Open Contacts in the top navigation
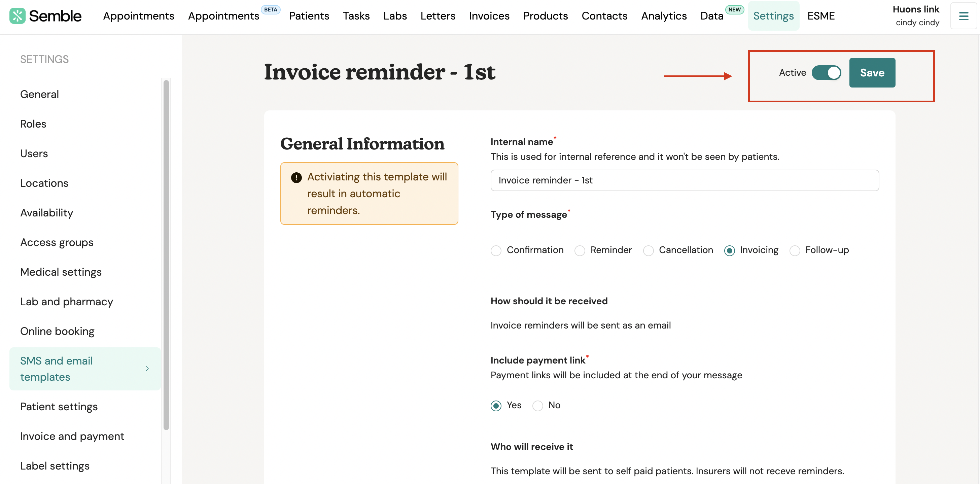The width and height of the screenshot is (980, 484). pyautogui.click(x=604, y=16)
